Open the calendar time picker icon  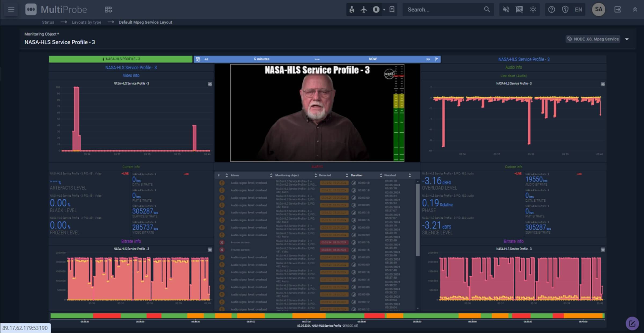coord(198,59)
